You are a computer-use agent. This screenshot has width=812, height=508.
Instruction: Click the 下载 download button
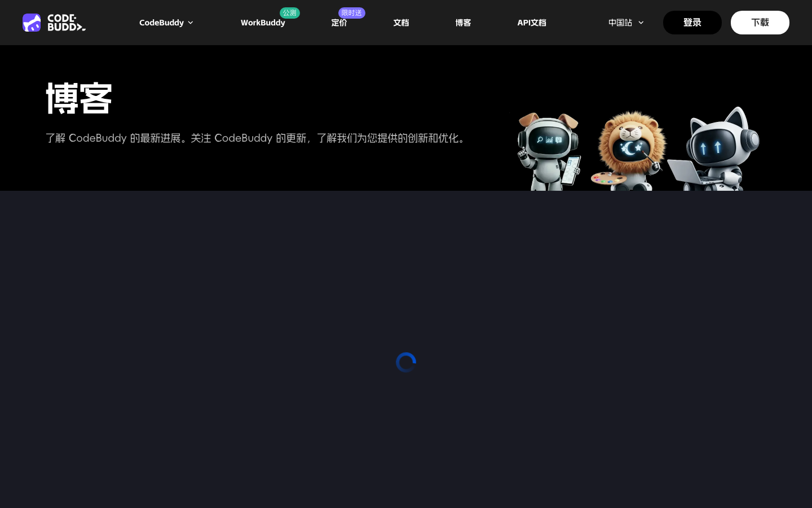pos(760,23)
